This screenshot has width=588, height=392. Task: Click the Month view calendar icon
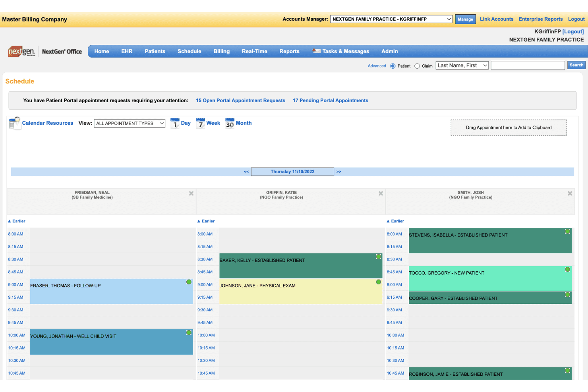point(230,124)
